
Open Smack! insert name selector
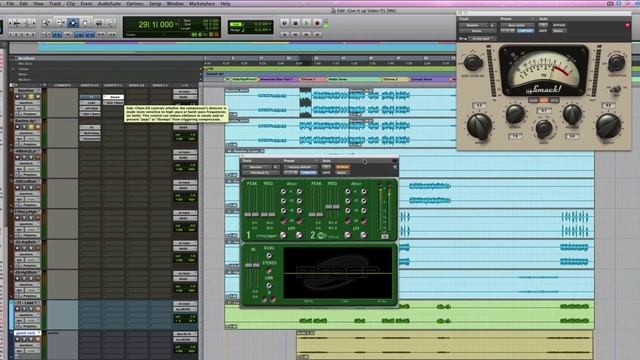pos(477,31)
